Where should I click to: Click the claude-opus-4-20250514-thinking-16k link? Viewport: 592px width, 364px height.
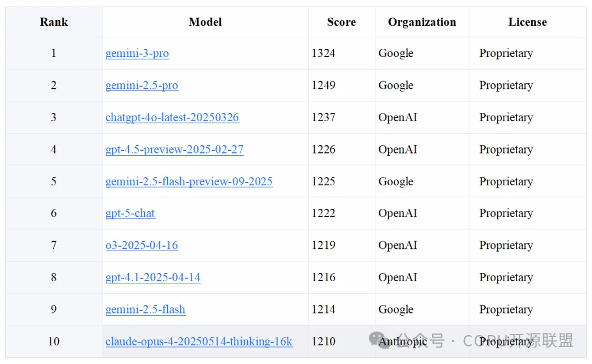coord(198,342)
